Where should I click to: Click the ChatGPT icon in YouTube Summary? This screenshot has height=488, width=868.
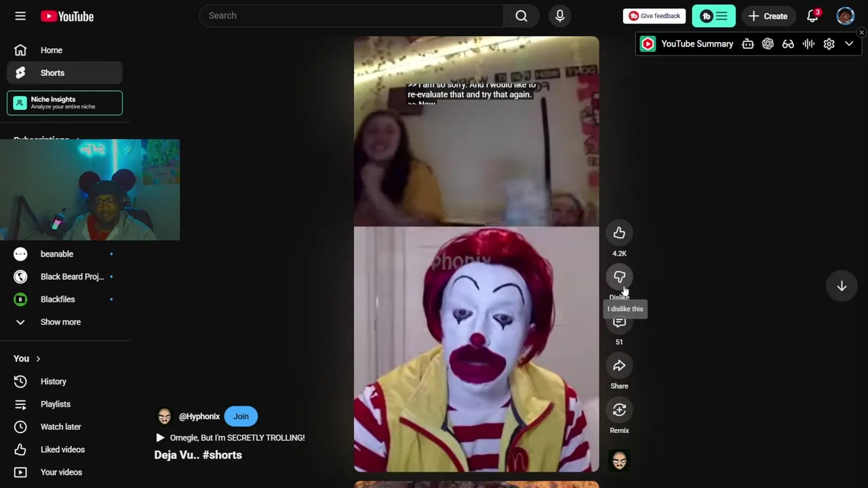pyautogui.click(x=768, y=44)
